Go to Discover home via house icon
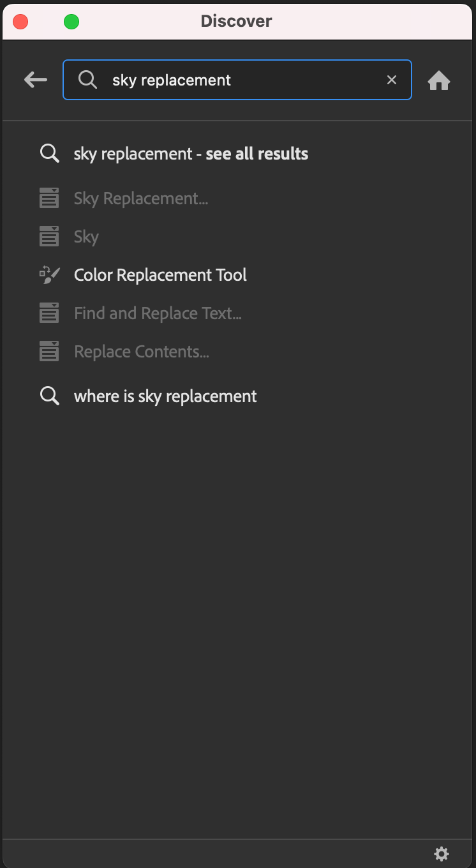 coord(439,80)
